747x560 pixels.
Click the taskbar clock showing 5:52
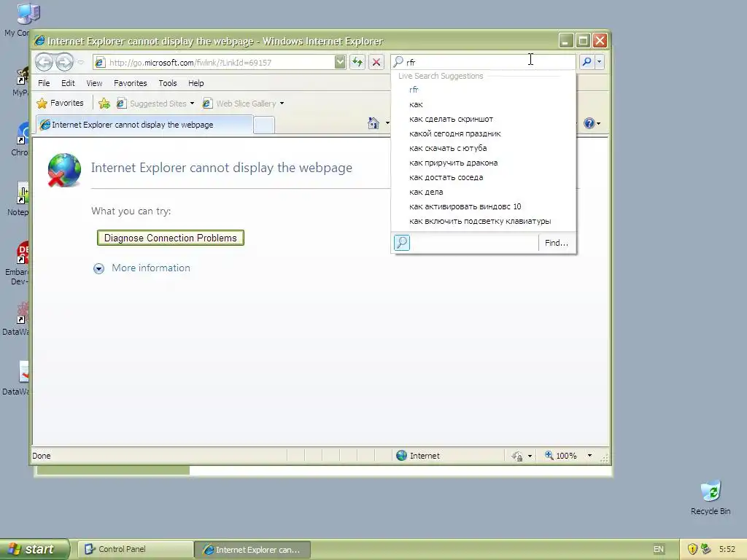(x=727, y=549)
